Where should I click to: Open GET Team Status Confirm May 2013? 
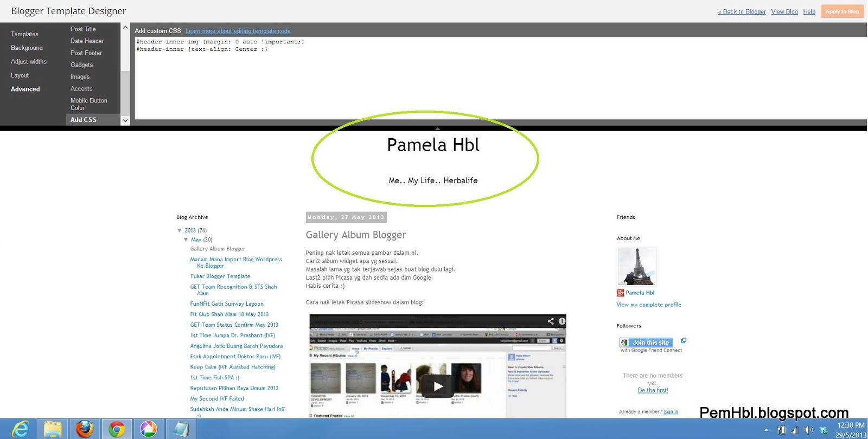pyautogui.click(x=234, y=325)
